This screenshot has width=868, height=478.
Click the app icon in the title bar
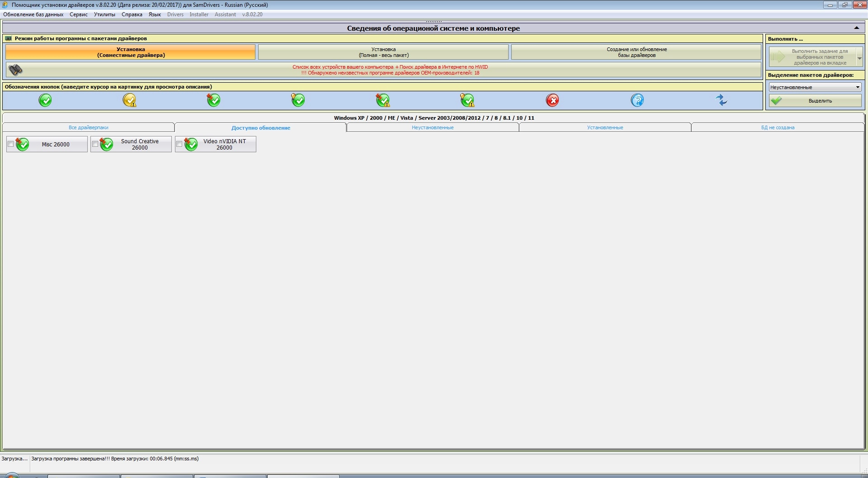tap(5, 5)
